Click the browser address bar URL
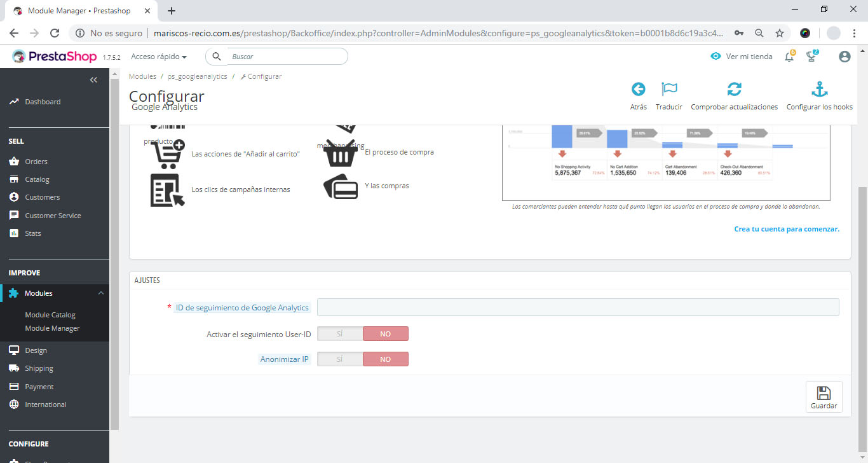Image resolution: width=868 pixels, height=463 pixels. 438,33
